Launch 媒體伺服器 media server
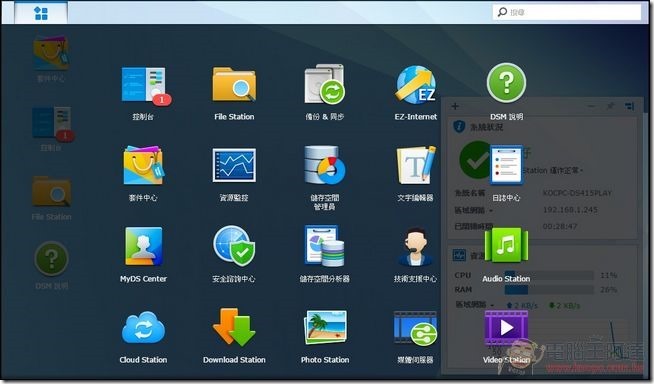Screen dimensions: 654x384 [415, 337]
